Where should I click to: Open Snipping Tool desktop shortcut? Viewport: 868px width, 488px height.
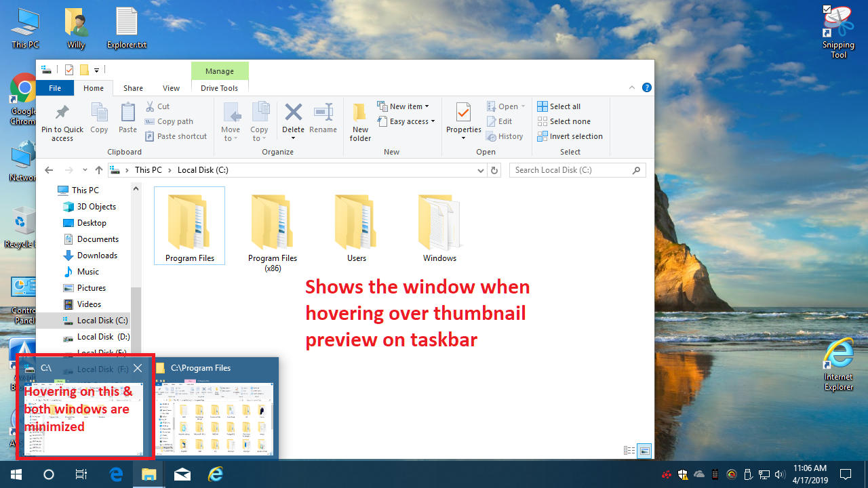point(838,33)
